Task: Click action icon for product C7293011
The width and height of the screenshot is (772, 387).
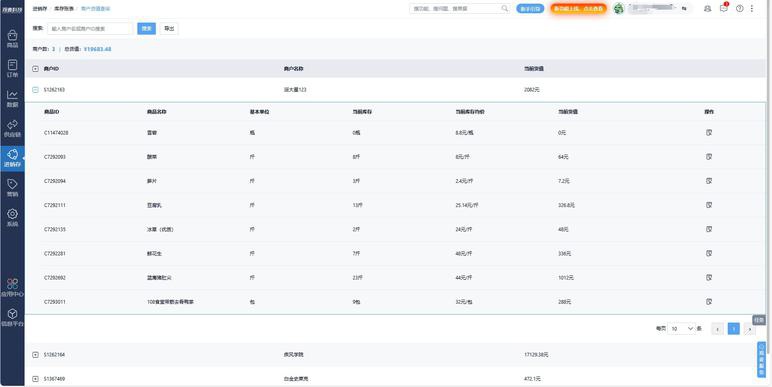Action: [x=709, y=301]
